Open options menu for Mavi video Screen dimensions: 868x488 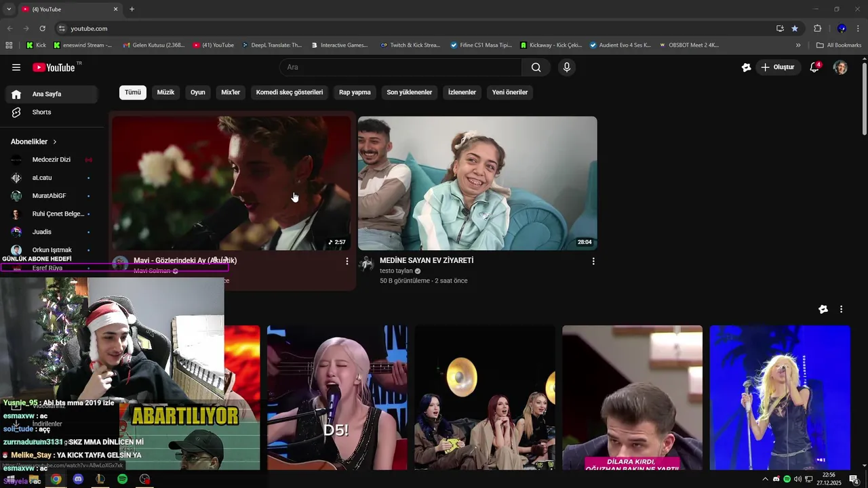[x=347, y=261]
